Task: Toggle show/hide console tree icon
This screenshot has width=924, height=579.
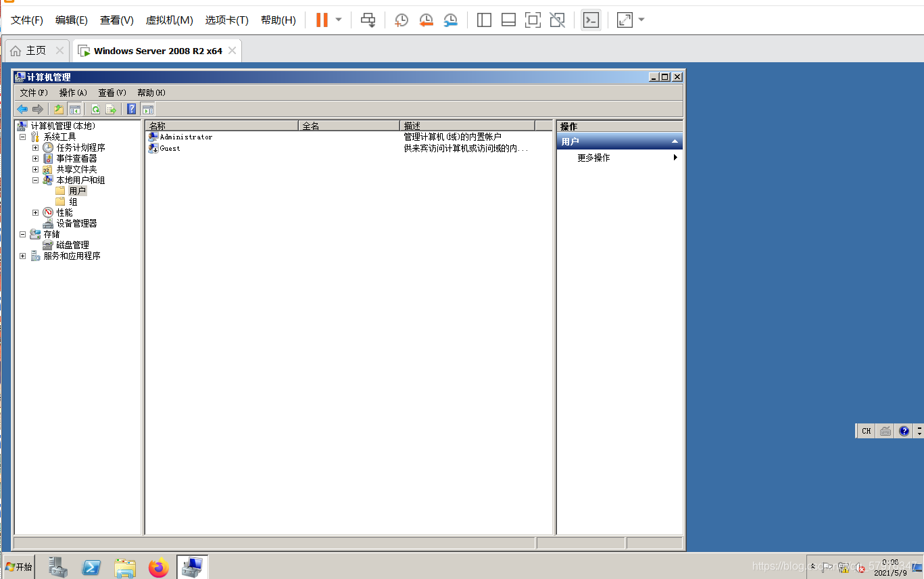Action: click(x=75, y=109)
